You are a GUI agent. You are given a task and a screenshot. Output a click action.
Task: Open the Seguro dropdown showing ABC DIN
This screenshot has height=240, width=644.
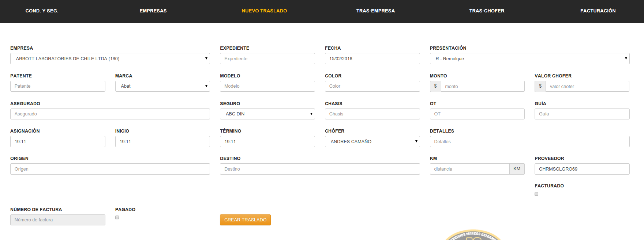[x=267, y=114]
